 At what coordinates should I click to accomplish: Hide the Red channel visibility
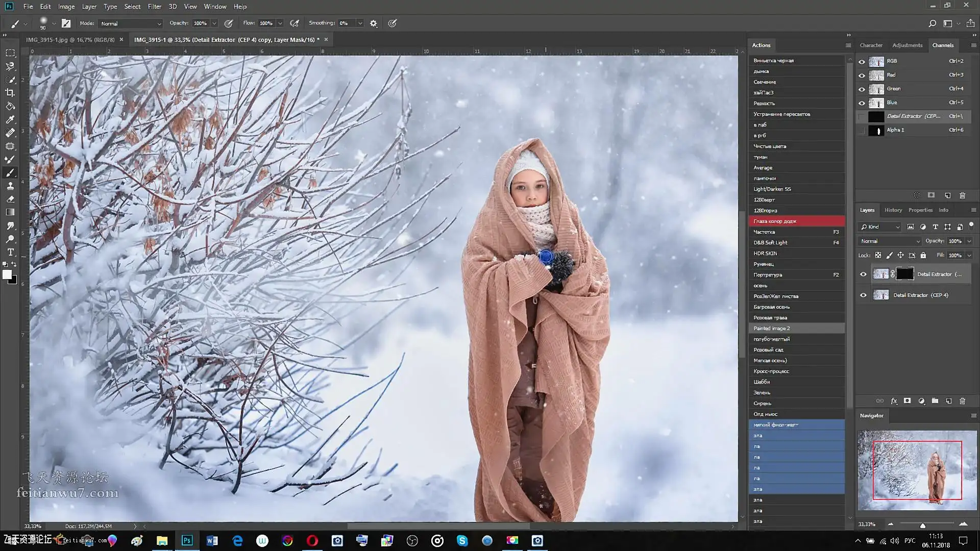pos(862,75)
